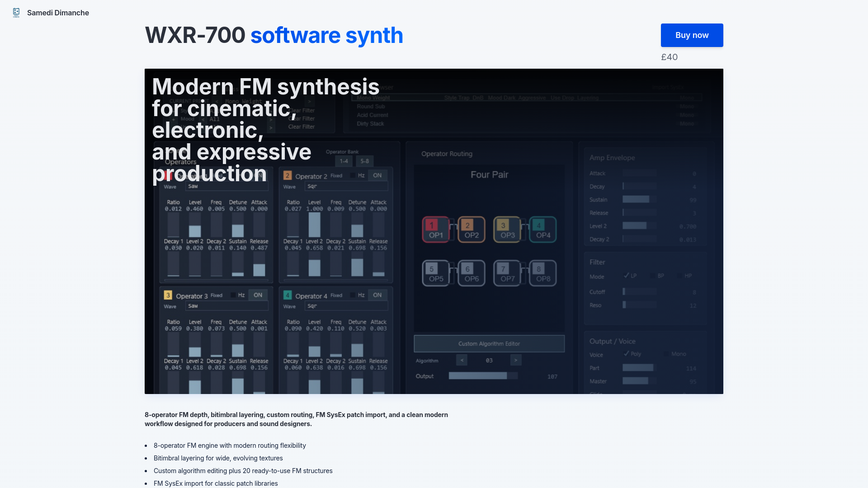This screenshot has height=488, width=868.
Task: Open Operator 3 Wave dropdown
Action: point(226,306)
